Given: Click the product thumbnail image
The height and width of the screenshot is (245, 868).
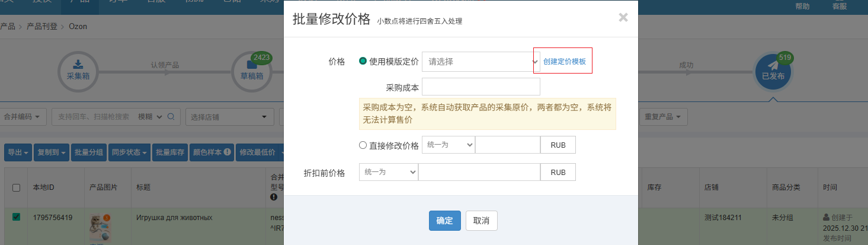Looking at the screenshot, I should (x=99, y=227).
